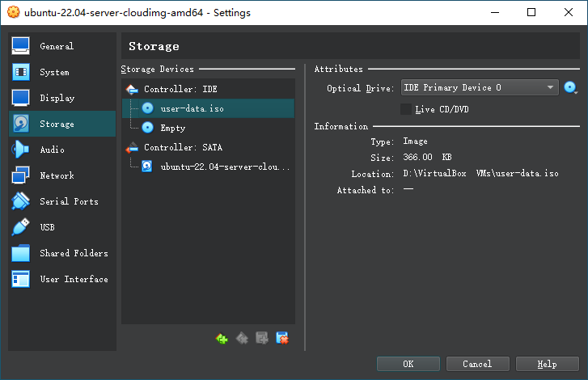588x380 pixels.
Task: Select the Network monitors icon
Action: pos(21,175)
